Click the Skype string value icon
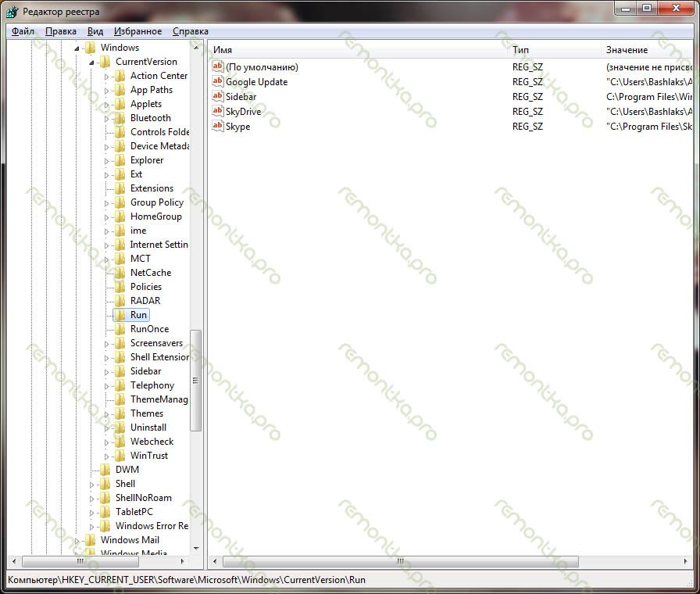The width and height of the screenshot is (700, 594). pos(217,126)
